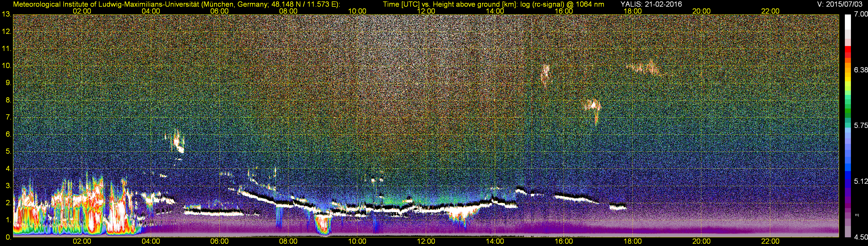Click the height axis label 1
The width and height of the screenshot is (868, 246).
pos(8,220)
